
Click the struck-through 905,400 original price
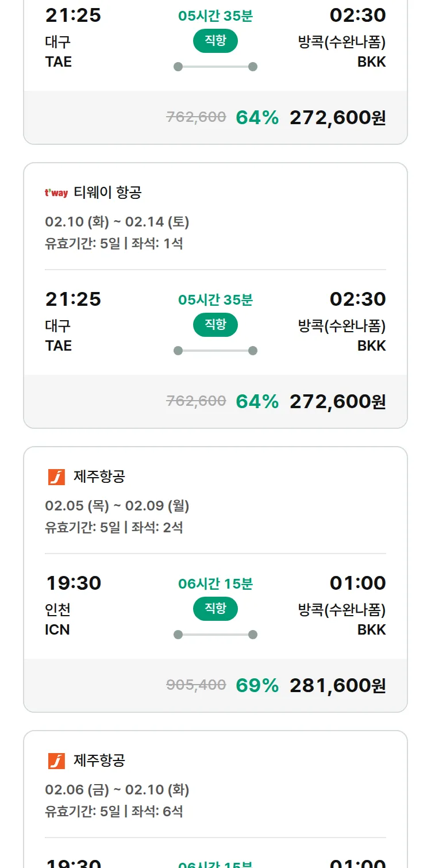tap(196, 685)
